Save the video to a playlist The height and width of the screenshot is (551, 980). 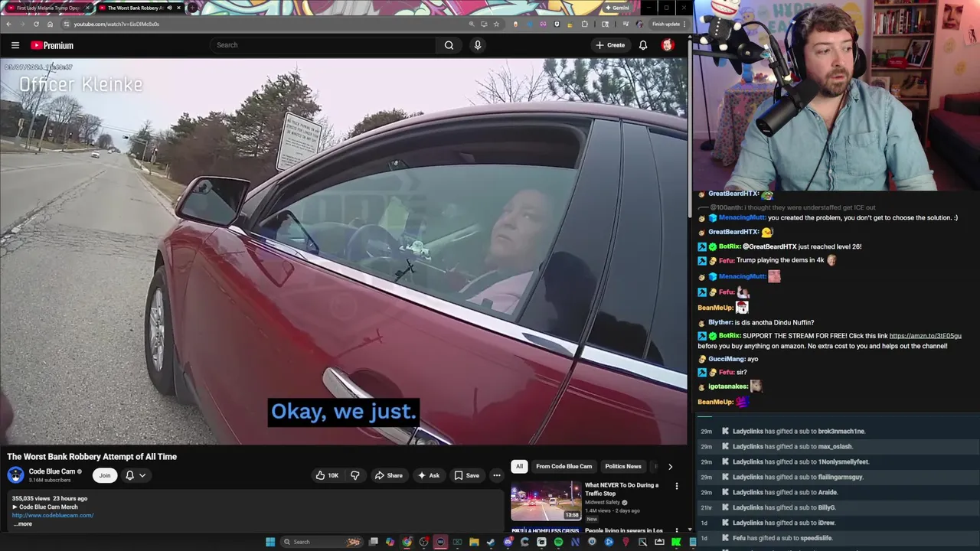466,475
